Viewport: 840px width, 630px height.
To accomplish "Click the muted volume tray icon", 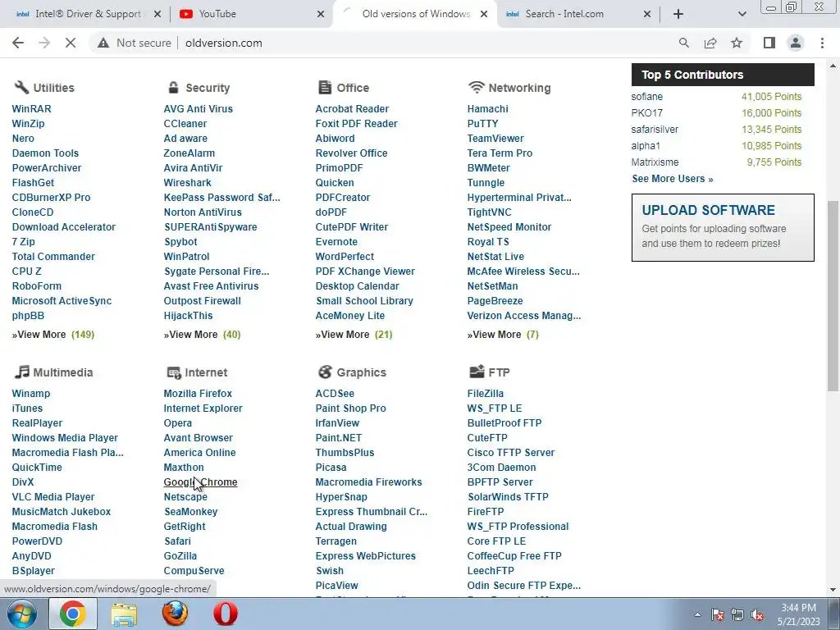I will [x=757, y=614].
